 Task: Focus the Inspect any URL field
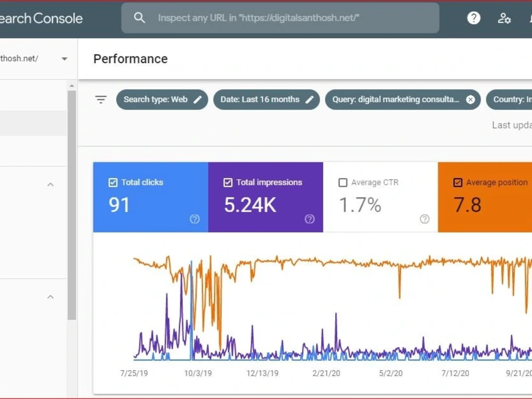click(280, 18)
